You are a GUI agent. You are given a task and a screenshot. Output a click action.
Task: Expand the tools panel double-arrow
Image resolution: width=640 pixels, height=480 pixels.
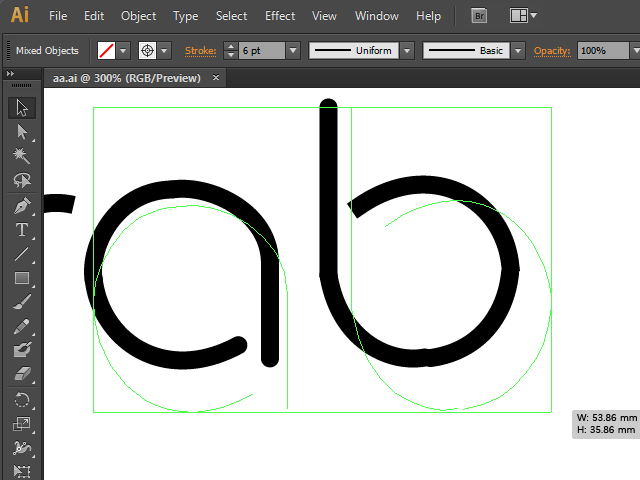pos(11,73)
